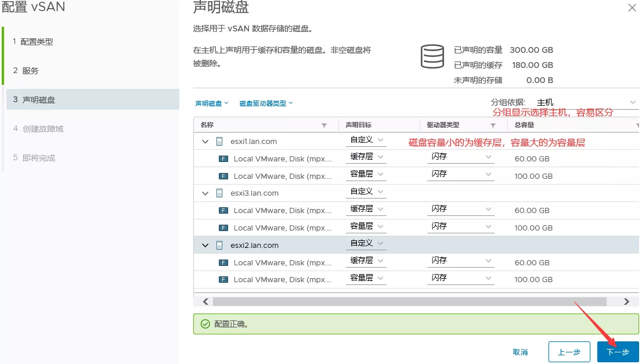Open the 磁盘驱动器类型 dropdown menu
The height and width of the screenshot is (364, 642).
[266, 103]
